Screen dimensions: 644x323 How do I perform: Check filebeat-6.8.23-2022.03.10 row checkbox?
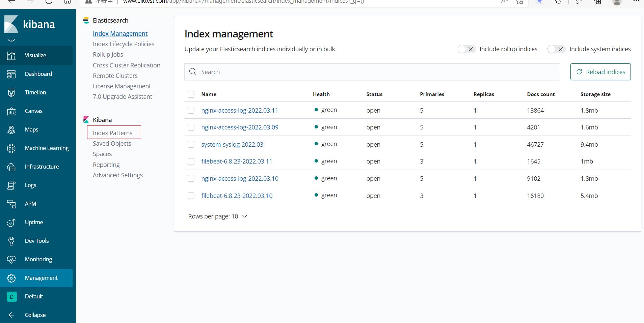(191, 196)
